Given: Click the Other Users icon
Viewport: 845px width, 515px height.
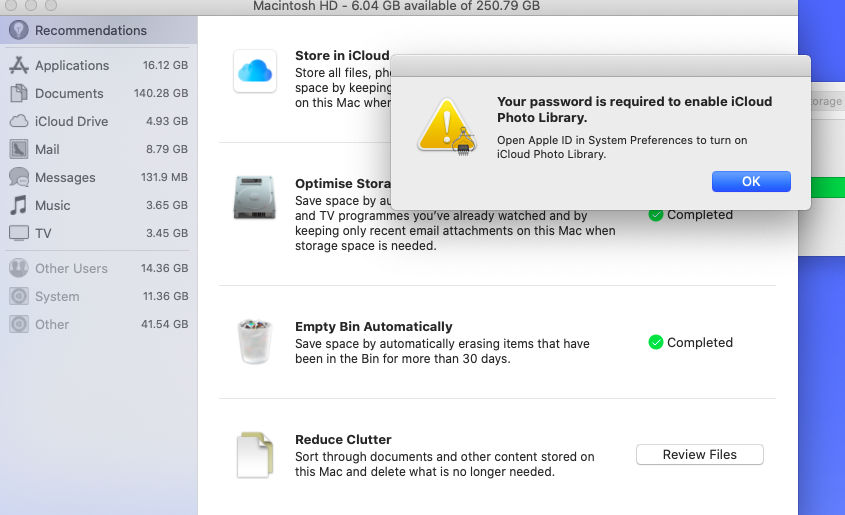Looking at the screenshot, I should [x=18, y=268].
